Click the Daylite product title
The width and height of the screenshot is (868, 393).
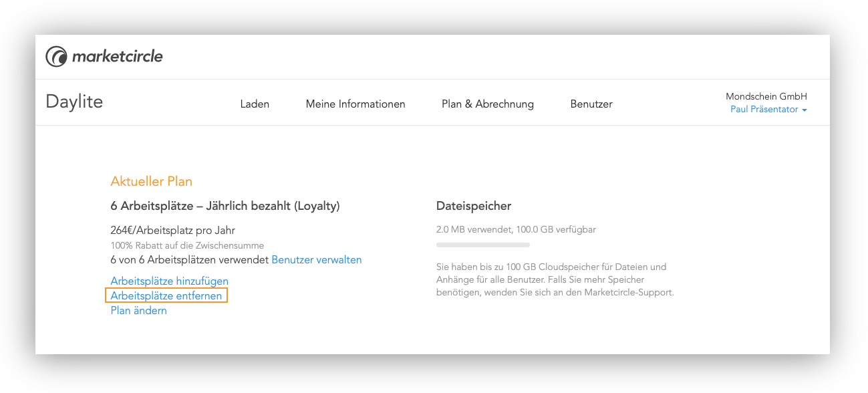[x=74, y=102]
